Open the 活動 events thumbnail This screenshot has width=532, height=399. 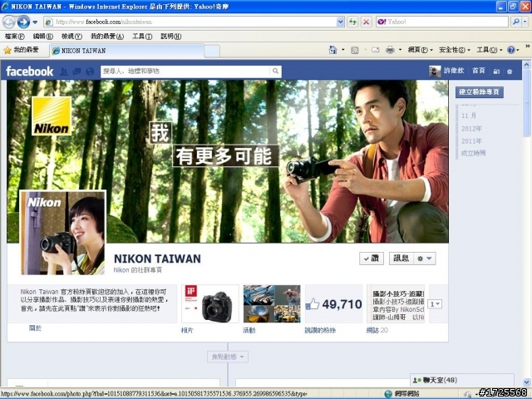(x=272, y=304)
